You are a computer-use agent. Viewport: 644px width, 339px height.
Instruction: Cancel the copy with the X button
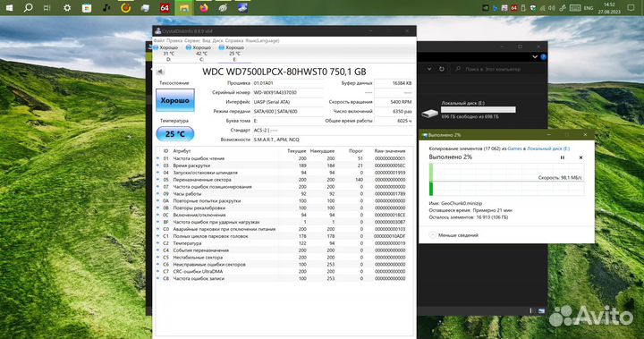pos(580,157)
